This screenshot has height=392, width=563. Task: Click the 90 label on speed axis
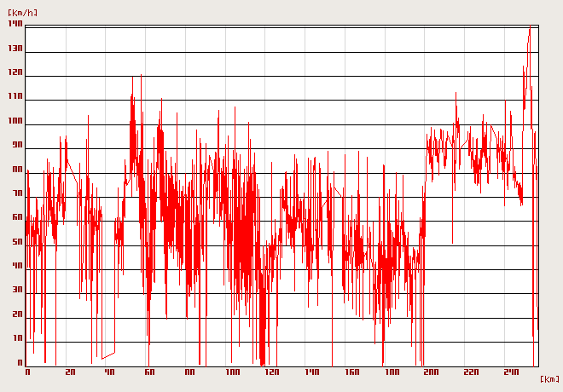click(x=16, y=146)
